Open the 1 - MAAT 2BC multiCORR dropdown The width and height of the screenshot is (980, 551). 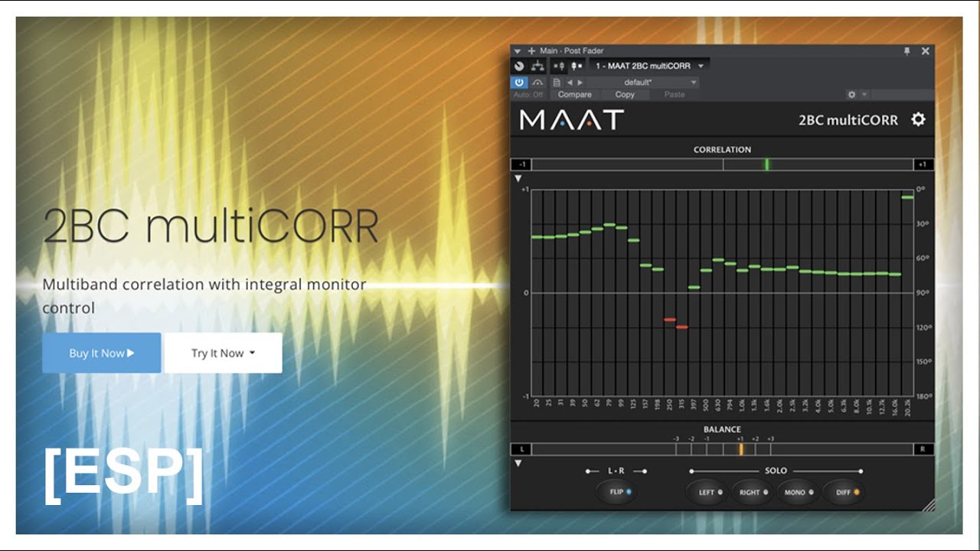(x=649, y=66)
